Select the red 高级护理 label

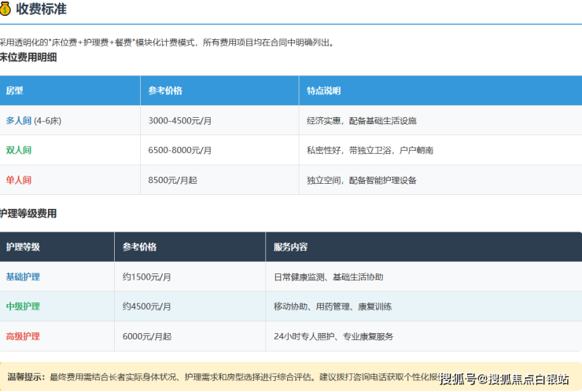pos(23,336)
